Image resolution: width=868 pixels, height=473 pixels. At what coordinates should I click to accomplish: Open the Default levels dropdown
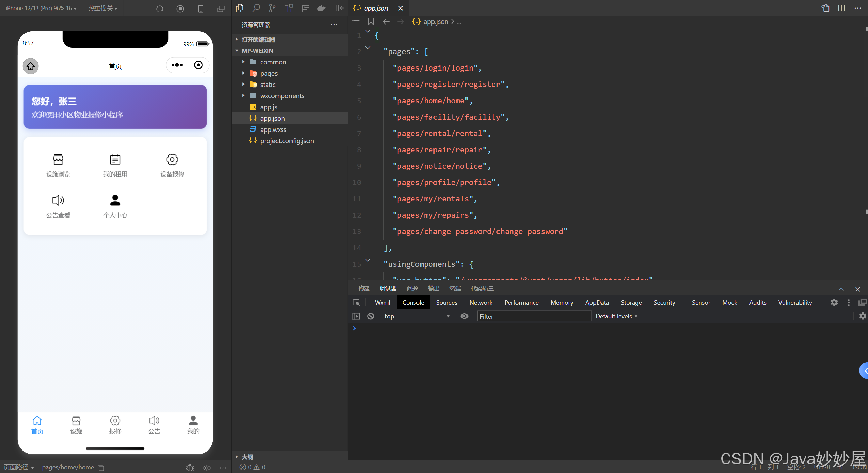point(616,316)
